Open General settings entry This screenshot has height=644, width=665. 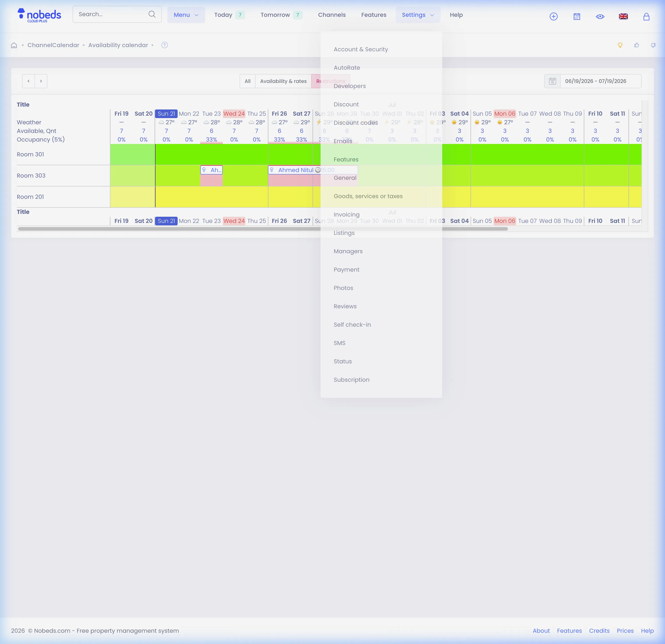(345, 178)
